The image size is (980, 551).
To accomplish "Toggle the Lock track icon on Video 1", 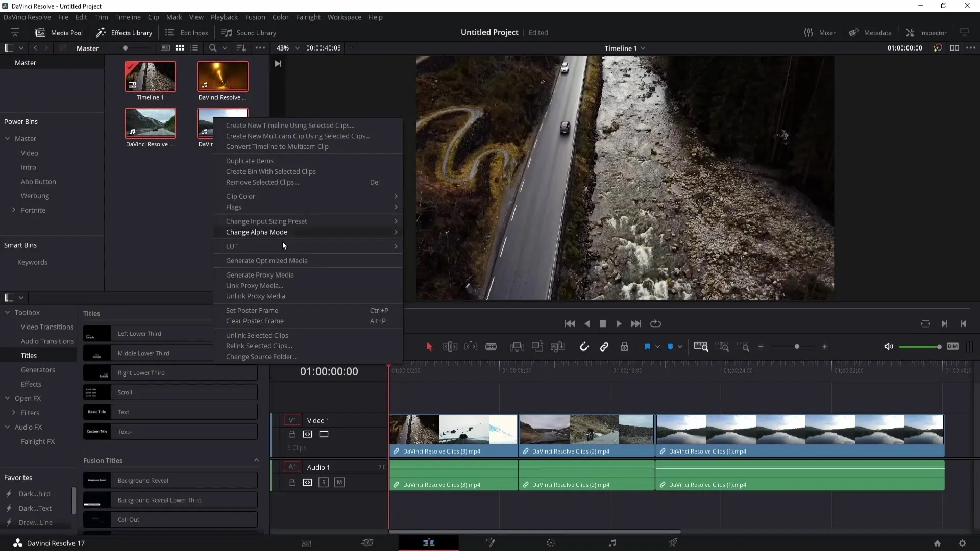I will click(292, 434).
